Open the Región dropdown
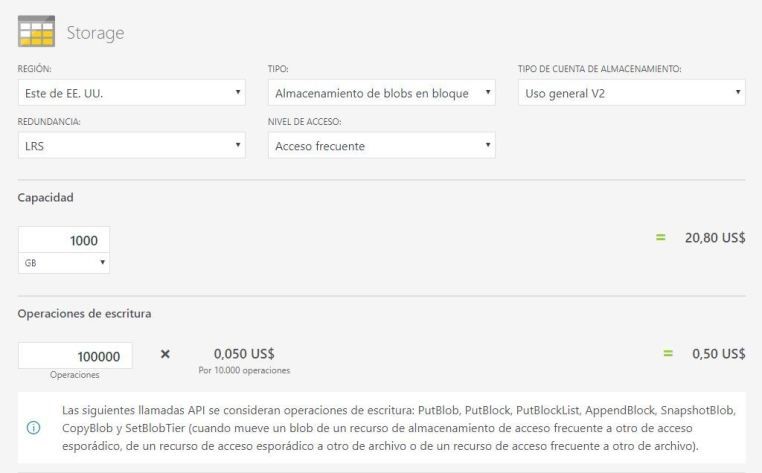762x473 pixels. (x=132, y=94)
